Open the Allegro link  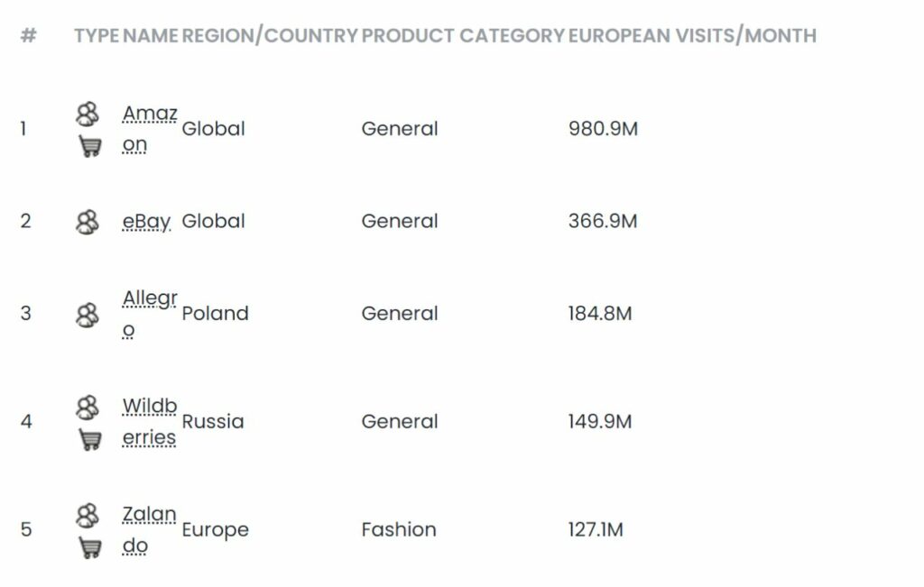150,314
